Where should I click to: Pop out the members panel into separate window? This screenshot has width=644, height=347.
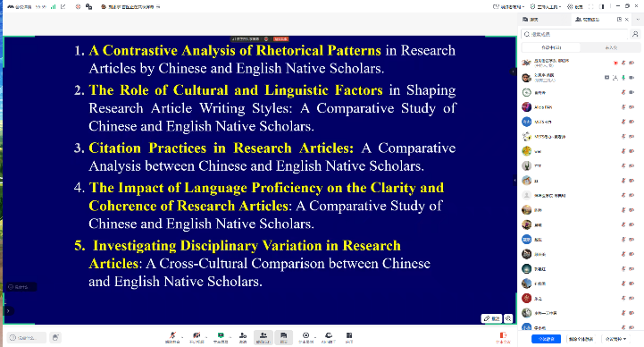click(619, 20)
